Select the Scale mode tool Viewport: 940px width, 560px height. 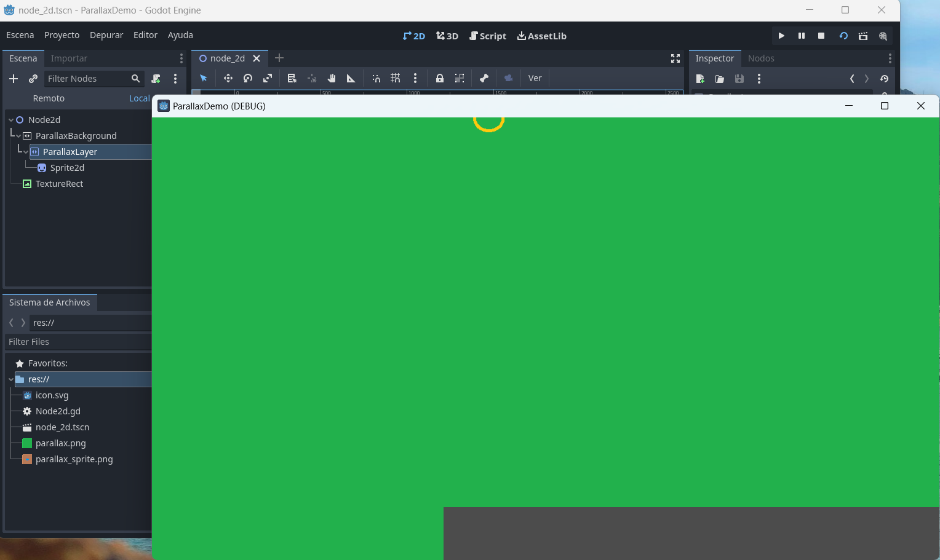tap(268, 78)
